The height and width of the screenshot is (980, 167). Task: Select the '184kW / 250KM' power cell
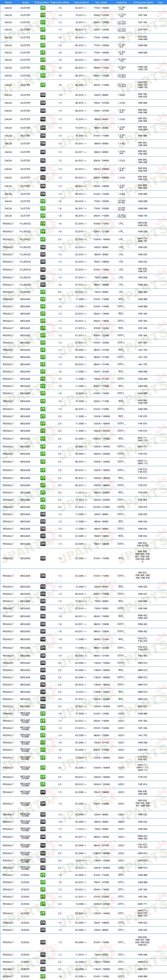click(101, 454)
